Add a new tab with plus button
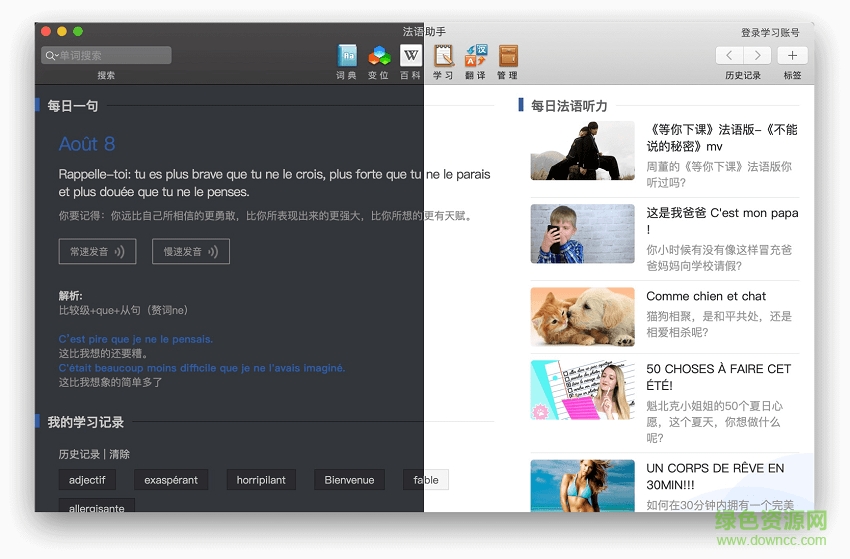This screenshot has height=559, width=850. coord(792,56)
